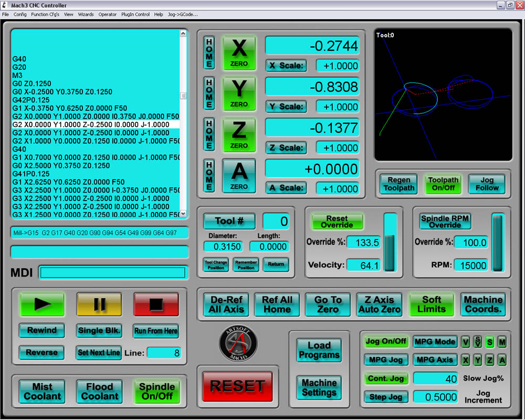Home the Z axis with its HOME button
This screenshot has height=420, width=525.
tap(209, 134)
